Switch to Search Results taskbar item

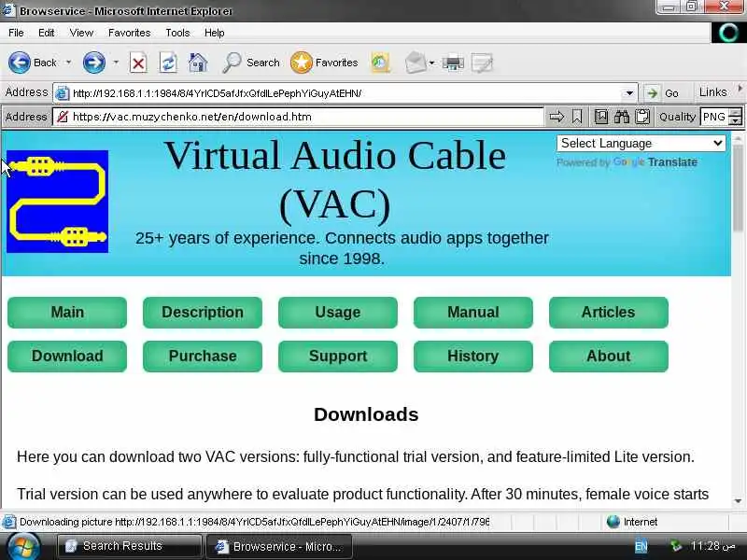pos(130,546)
